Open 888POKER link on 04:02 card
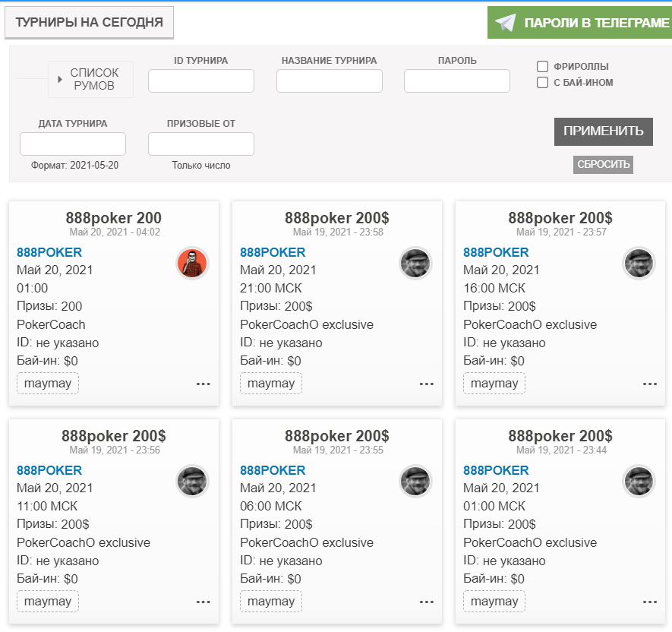This screenshot has width=672, height=632. (x=49, y=252)
